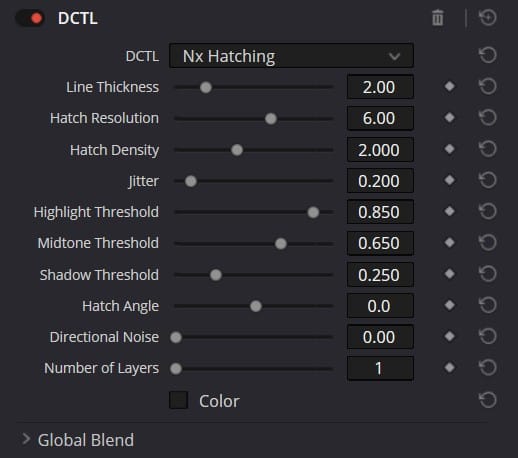Click the Directional Noise value field
The height and width of the screenshot is (458, 518).
[380, 337]
